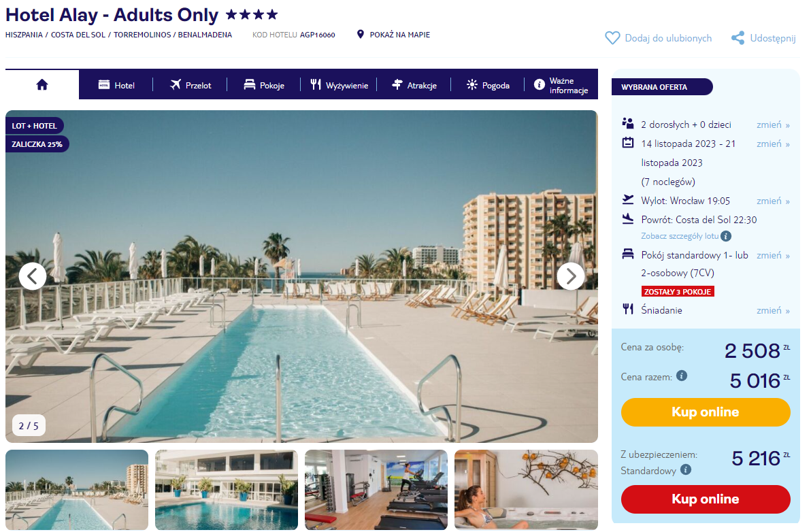The image size is (811, 532).
Task: Select the gym photo thumbnail
Action: click(x=376, y=490)
